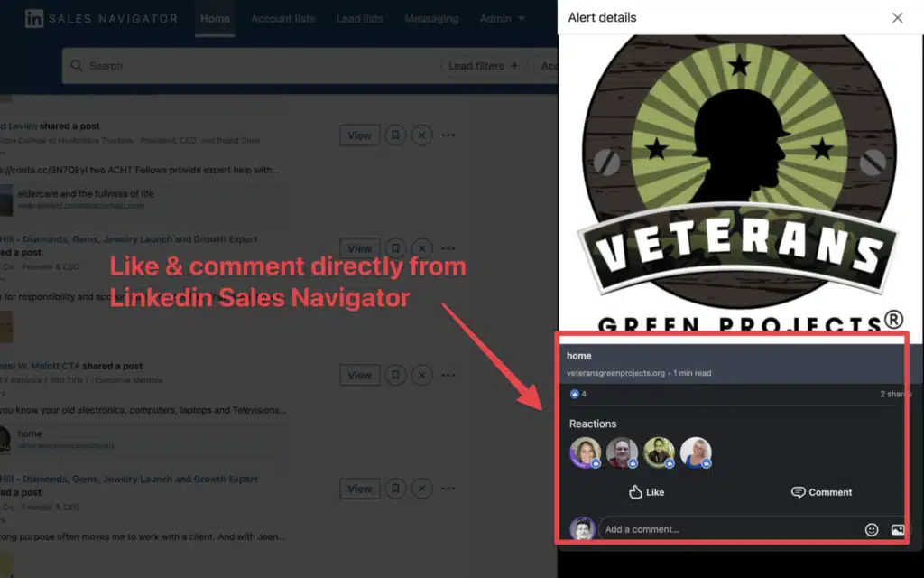
Task: Open more options for last Diamonds, Gems post
Action: [448, 489]
